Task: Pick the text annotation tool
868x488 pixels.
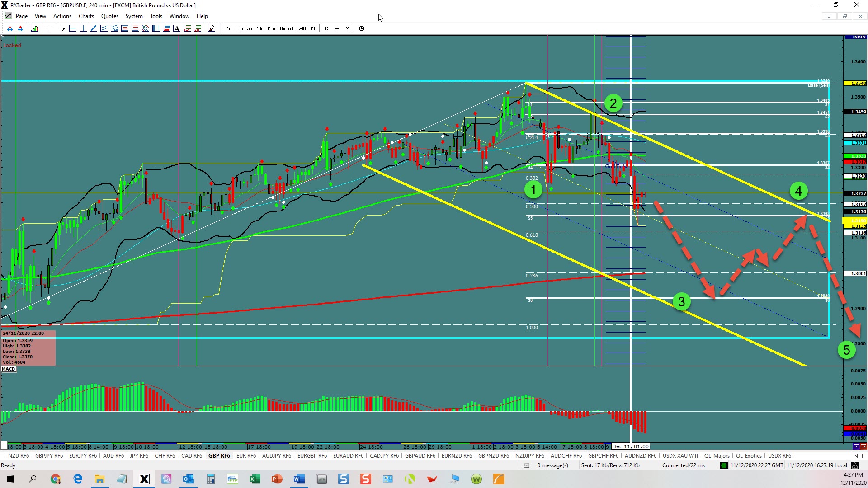Action: coord(176,28)
